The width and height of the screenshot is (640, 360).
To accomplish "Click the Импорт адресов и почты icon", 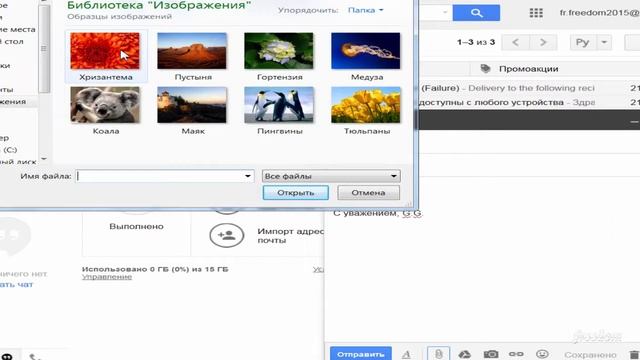I will [x=227, y=235].
